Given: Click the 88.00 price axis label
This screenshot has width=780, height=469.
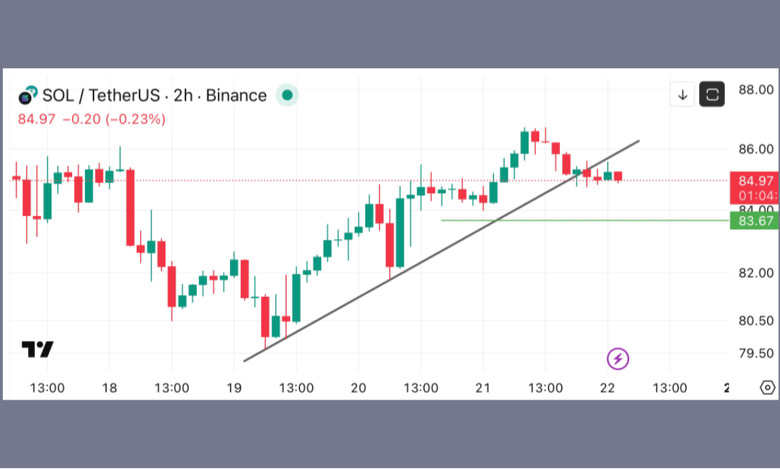Looking at the screenshot, I should pyautogui.click(x=755, y=90).
